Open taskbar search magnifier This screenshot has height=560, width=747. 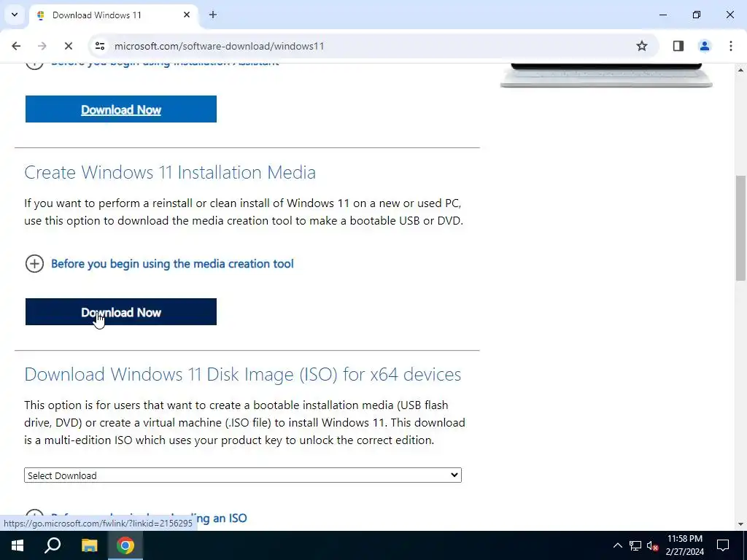53,545
